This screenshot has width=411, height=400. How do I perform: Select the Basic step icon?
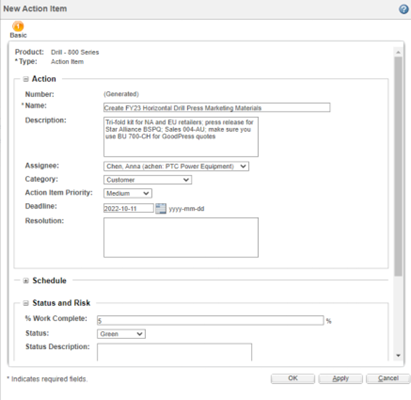18,26
